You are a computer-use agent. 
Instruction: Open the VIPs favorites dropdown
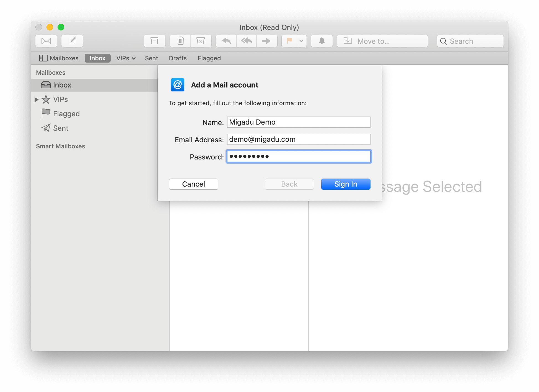pos(126,58)
